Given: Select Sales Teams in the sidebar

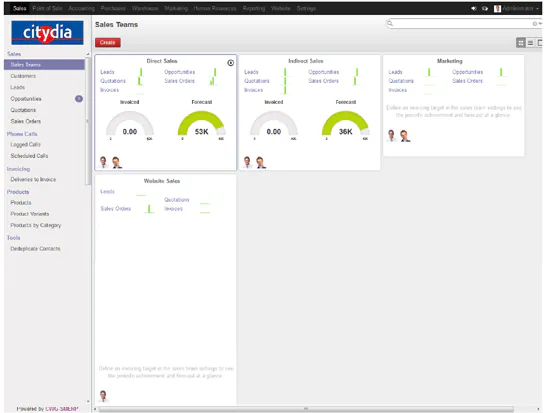Looking at the screenshot, I should pyautogui.click(x=44, y=65).
